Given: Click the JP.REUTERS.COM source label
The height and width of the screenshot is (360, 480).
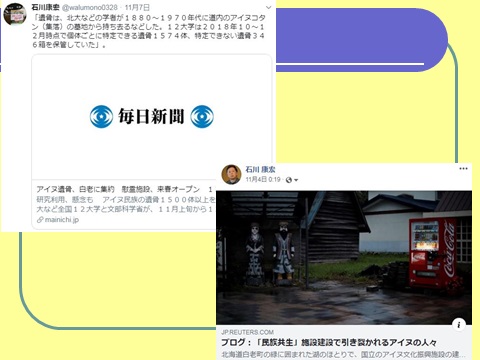Looking at the screenshot, I should pos(247,332).
